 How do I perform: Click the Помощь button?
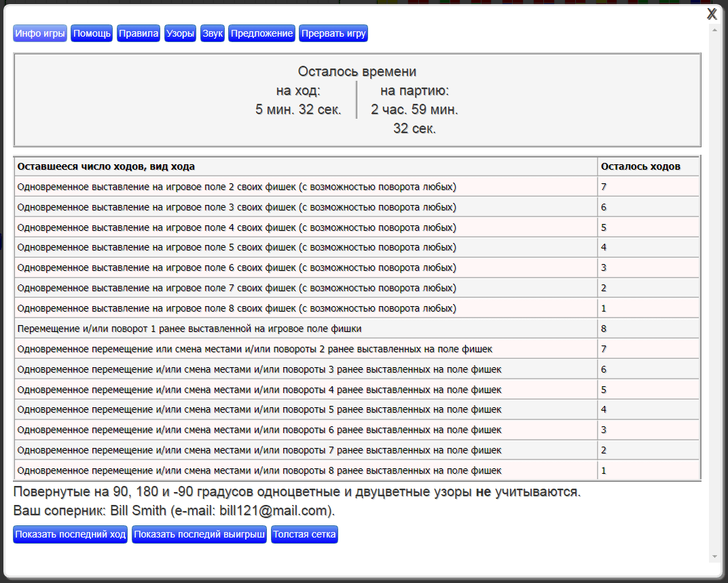point(92,34)
